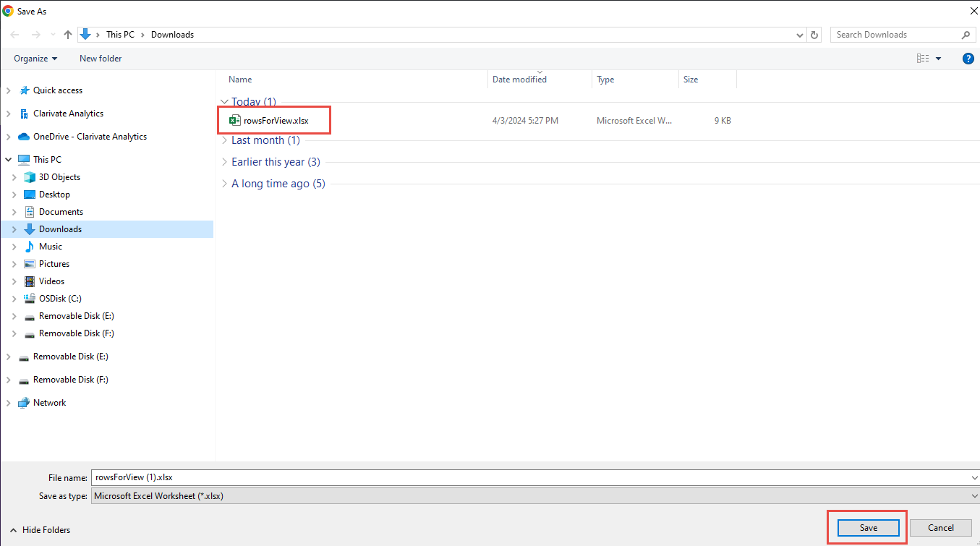Image resolution: width=980 pixels, height=546 pixels.
Task: Click the Clarivate Analytics building icon
Action: (x=23, y=114)
